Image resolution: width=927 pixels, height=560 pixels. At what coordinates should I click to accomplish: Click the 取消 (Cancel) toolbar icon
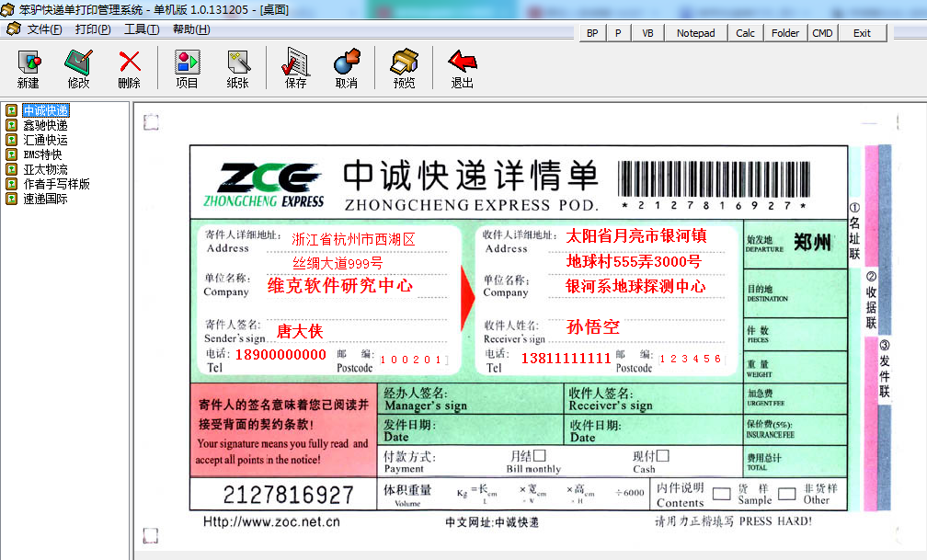point(347,62)
